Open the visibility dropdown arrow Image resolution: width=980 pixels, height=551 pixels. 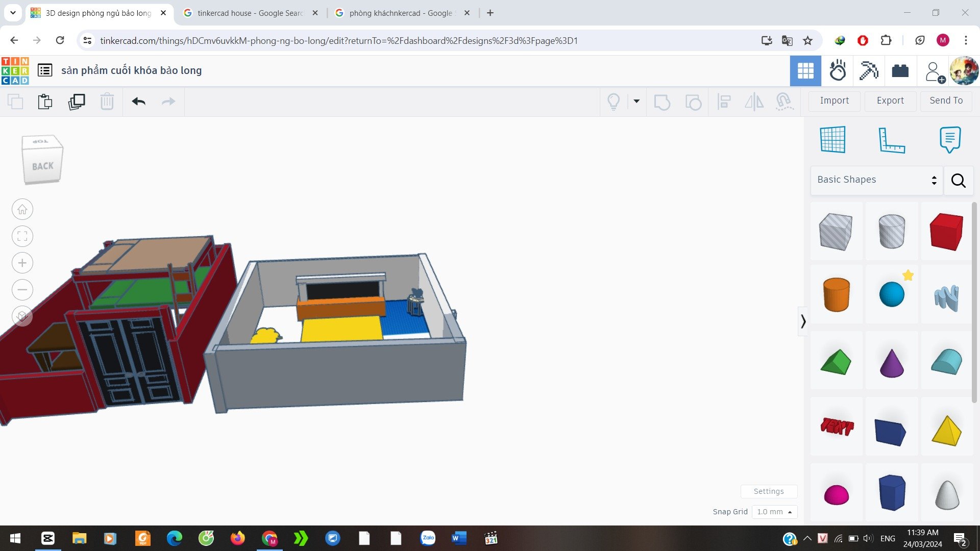pyautogui.click(x=636, y=102)
